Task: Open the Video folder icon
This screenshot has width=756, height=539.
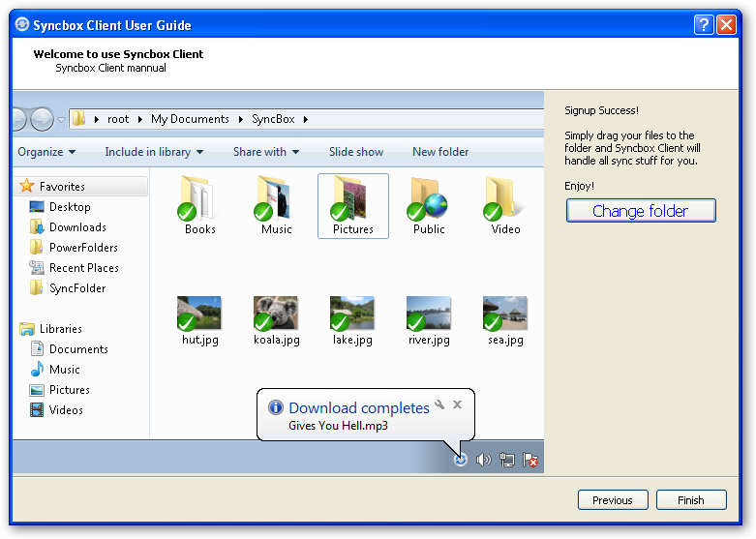Action: (x=501, y=198)
